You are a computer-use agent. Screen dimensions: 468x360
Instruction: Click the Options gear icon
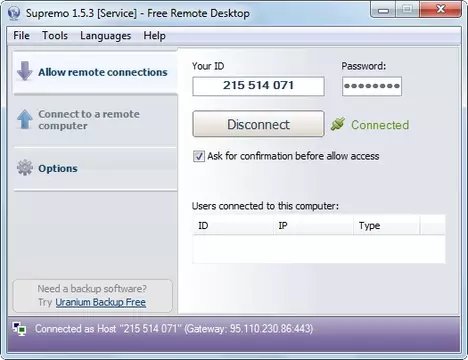pos(25,168)
